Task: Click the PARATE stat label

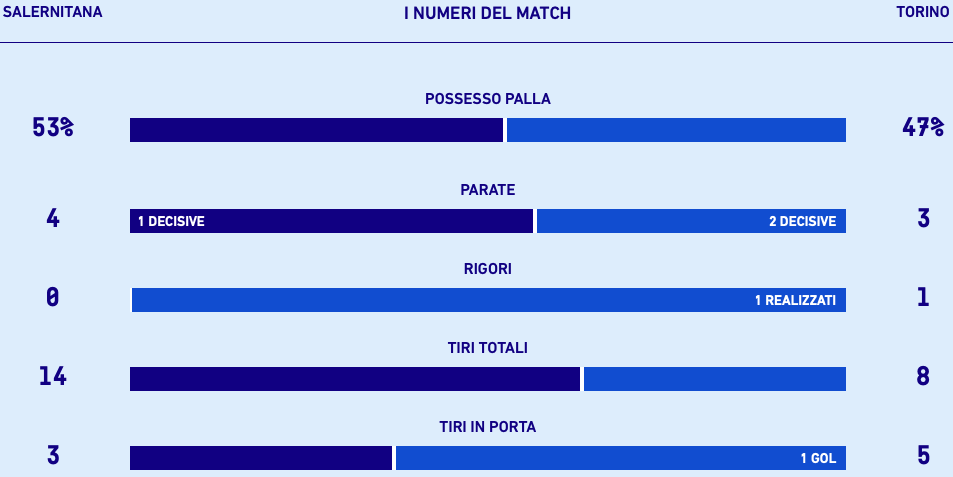Action: 487,189
